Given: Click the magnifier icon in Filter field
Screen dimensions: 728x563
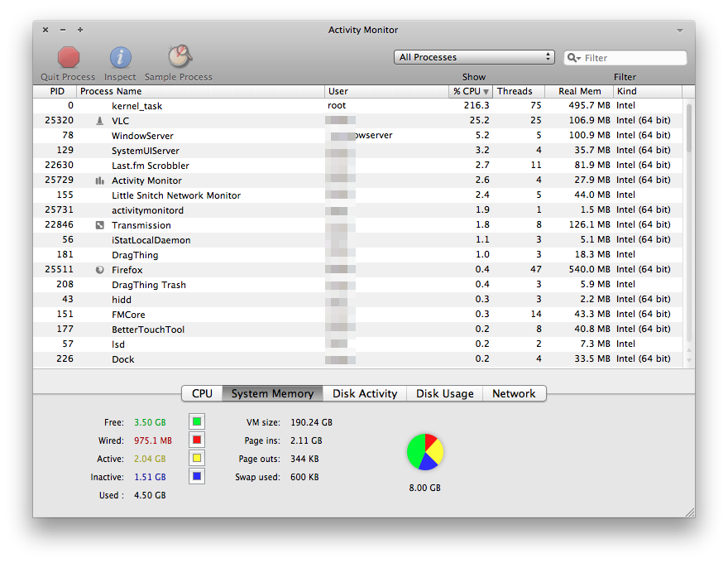Looking at the screenshot, I should (573, 58).
